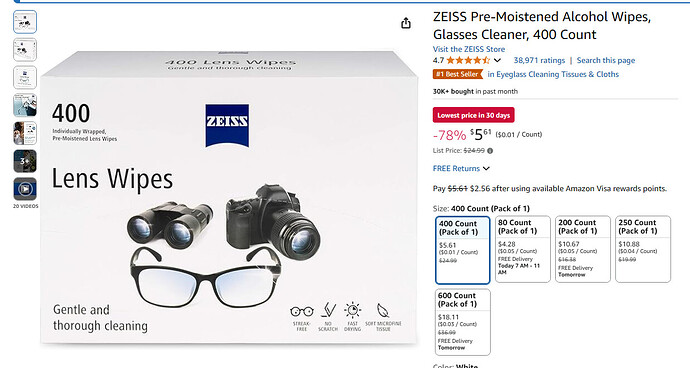
Task: Pick the 200 Count (Pack of 1) size
Action: 583,249
